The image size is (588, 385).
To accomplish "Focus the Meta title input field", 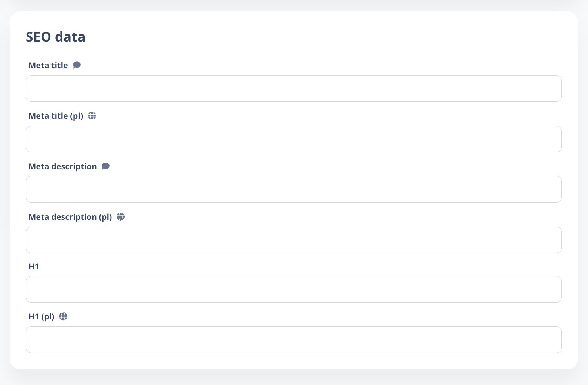I will click(x=294, y=89).
